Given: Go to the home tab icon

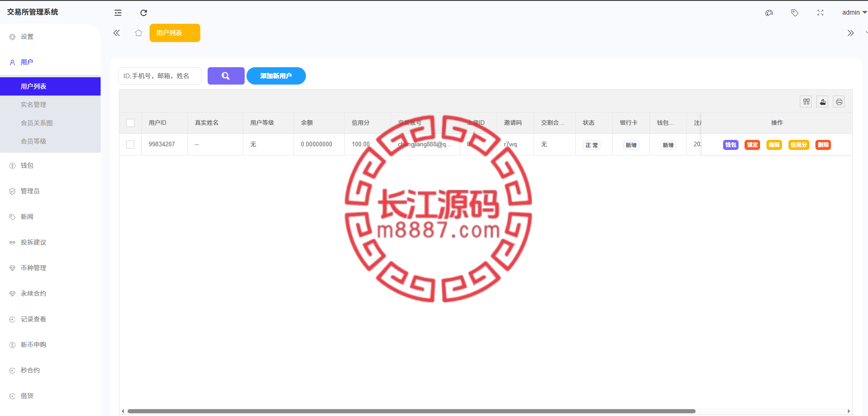Looking at the screenshot, I should point(139,33).
